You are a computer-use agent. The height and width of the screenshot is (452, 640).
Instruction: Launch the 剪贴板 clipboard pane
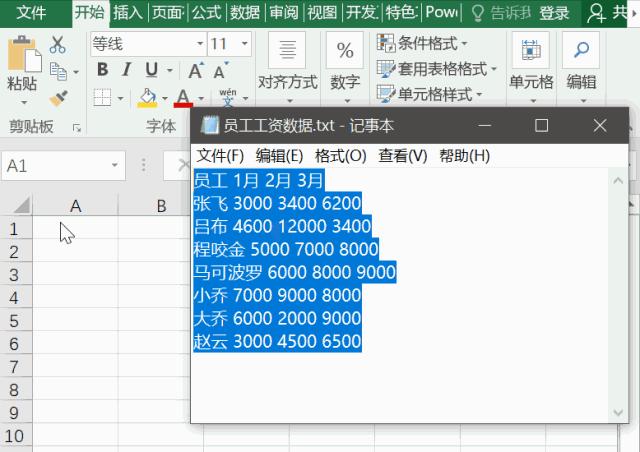[76, 128]
